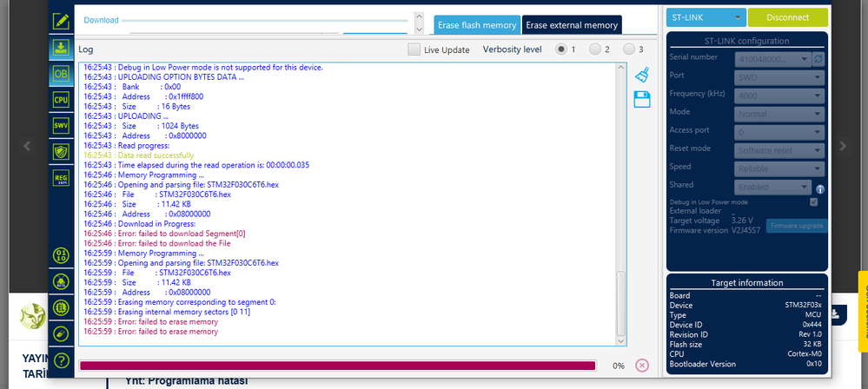Go to next image with right arrow
This screenshot has width=868, height=389.
point(843,146)
